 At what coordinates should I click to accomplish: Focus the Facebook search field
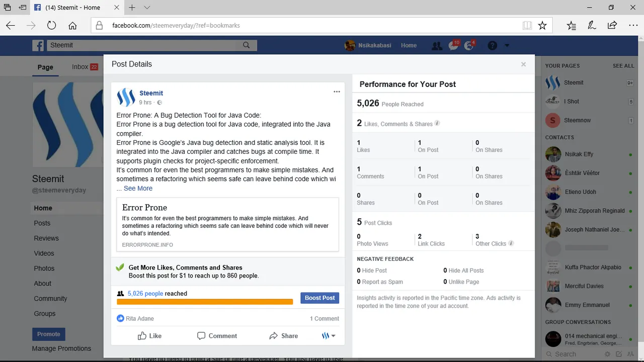point(141,45)
